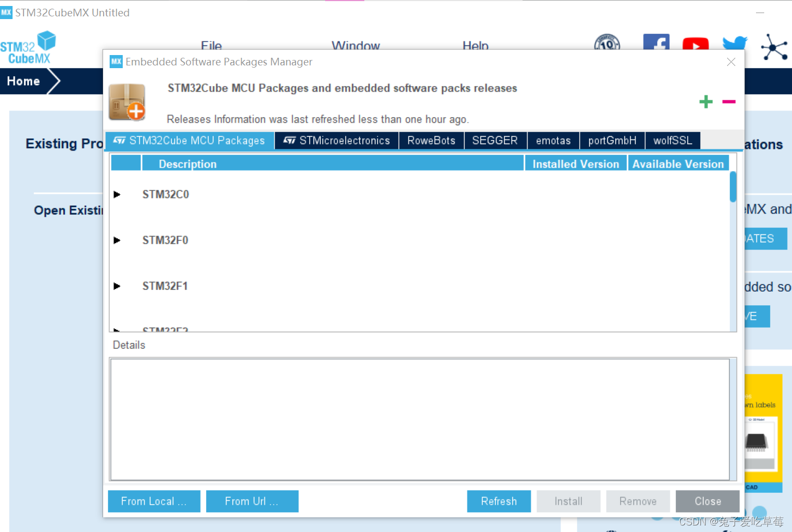Viewport: 792px width, 532px height.
Task: Click the MX application icon in the window title bar
Action: pyautogui.click(x=6, y=13)
